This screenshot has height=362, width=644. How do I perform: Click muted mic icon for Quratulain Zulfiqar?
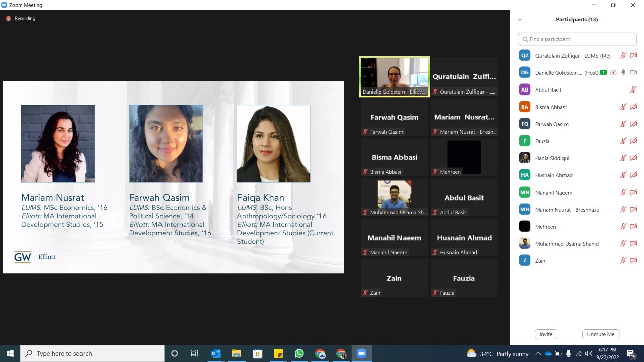point(623,56)
